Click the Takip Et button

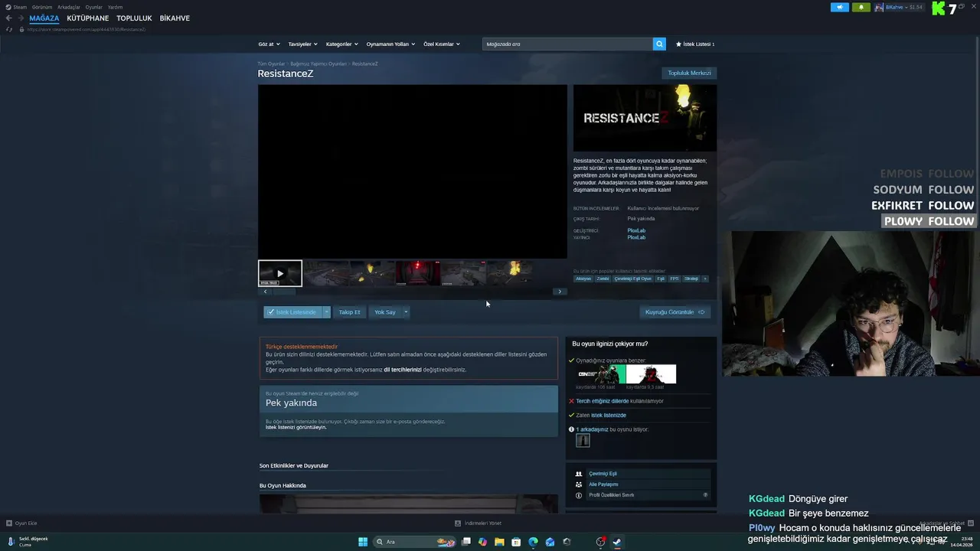point(349,312)
